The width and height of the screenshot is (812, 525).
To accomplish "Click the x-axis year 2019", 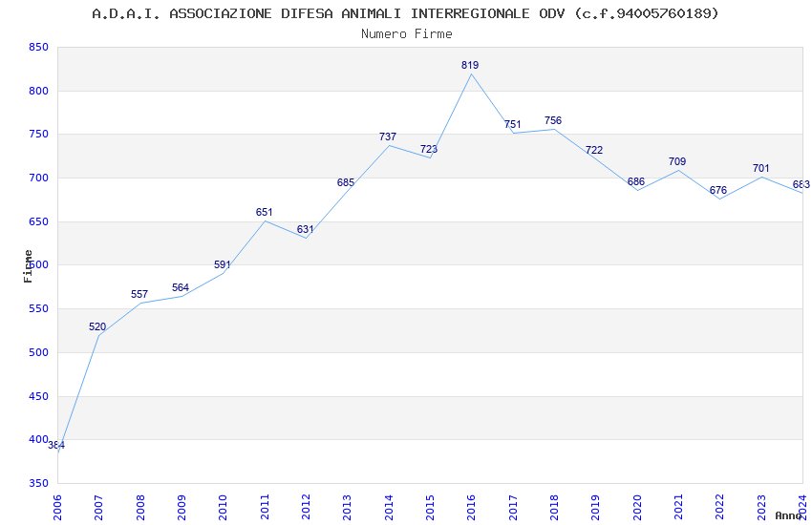I will point(595,507).
